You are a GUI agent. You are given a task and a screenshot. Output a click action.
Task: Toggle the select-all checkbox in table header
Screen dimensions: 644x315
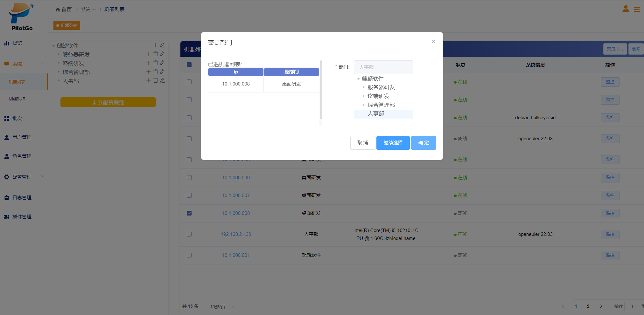(189, 65)
